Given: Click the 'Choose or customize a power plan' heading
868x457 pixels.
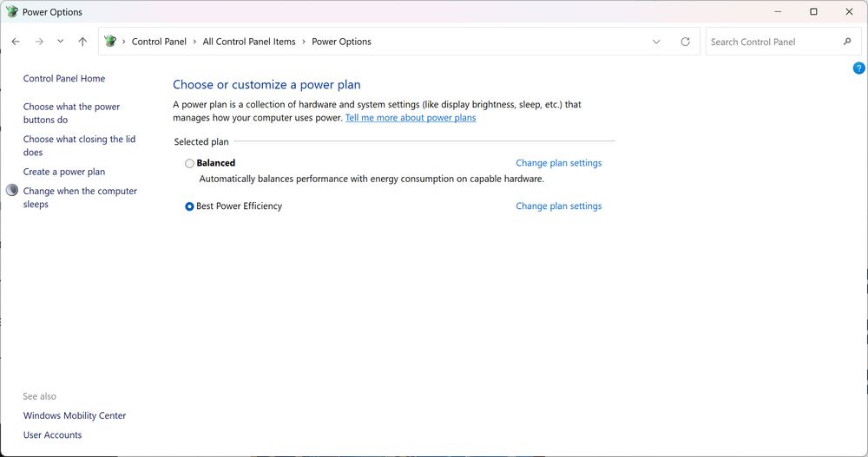Looking at the screenshot, I should (266, 85).
